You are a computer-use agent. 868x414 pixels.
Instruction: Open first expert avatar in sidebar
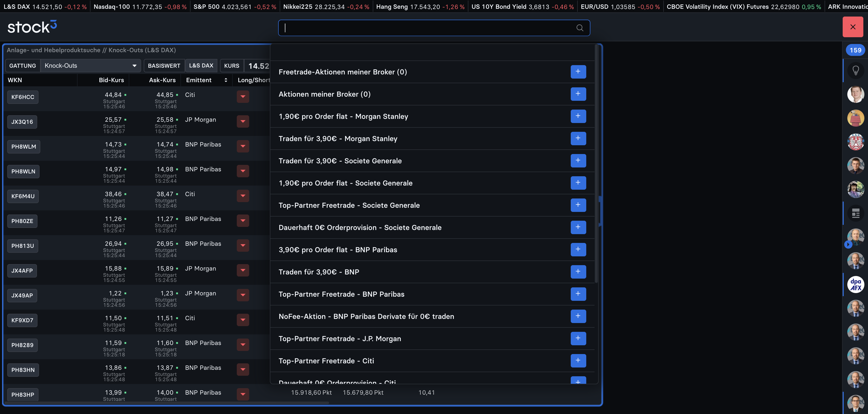(x=856, y=94)
